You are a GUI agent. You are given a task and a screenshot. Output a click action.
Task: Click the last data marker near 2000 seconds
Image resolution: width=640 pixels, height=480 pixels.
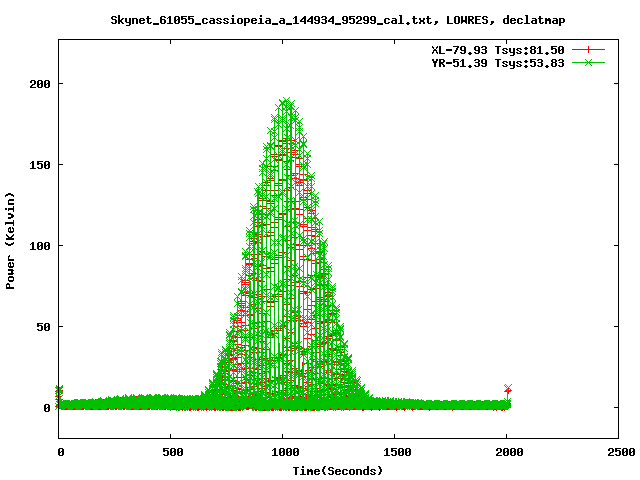click(508, 389)
